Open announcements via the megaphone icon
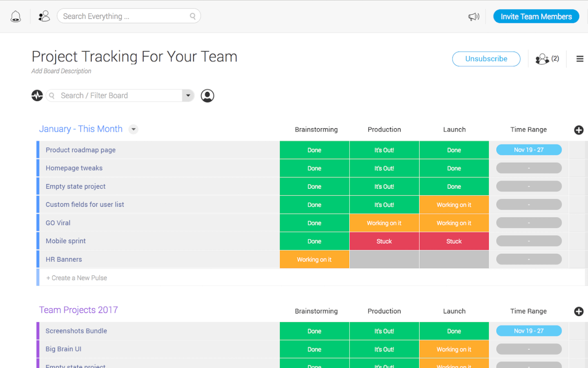 click(474, 16)
